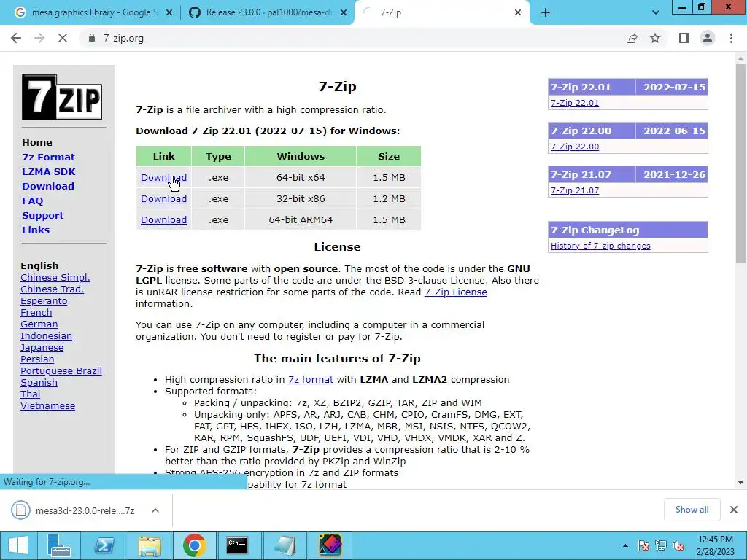Image resolution: width=747 pixels, height=560 pixels.
Task: Switch language to Japanese
Action: [42, 348]
